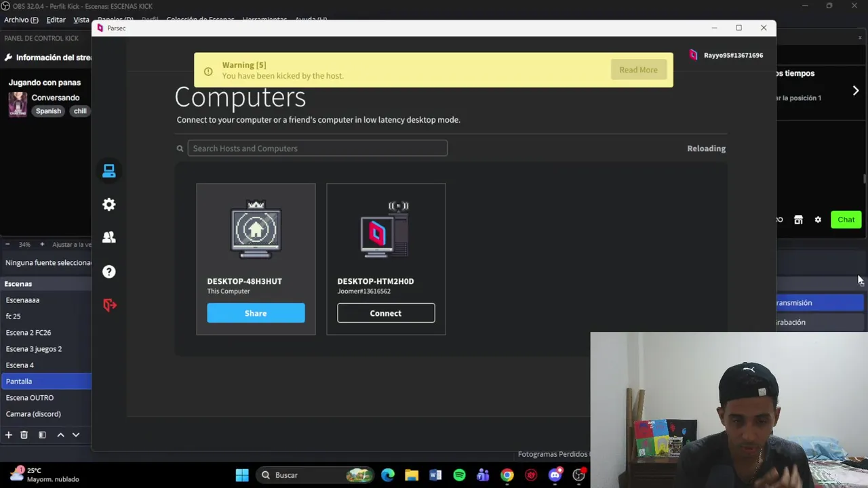Click the Read More button in warning
868x488 pixels.
[x=638, y=70]
